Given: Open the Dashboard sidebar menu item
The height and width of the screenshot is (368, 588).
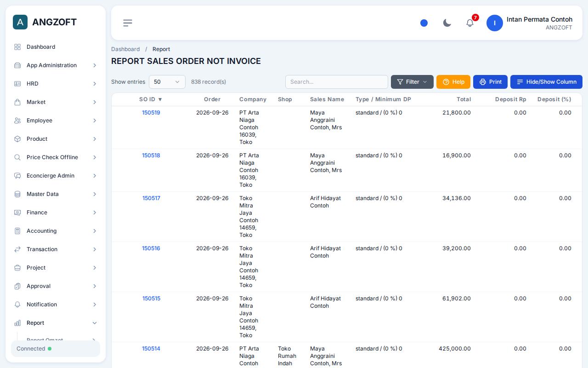Looking at the screenshot, I should tap(56, 47).
